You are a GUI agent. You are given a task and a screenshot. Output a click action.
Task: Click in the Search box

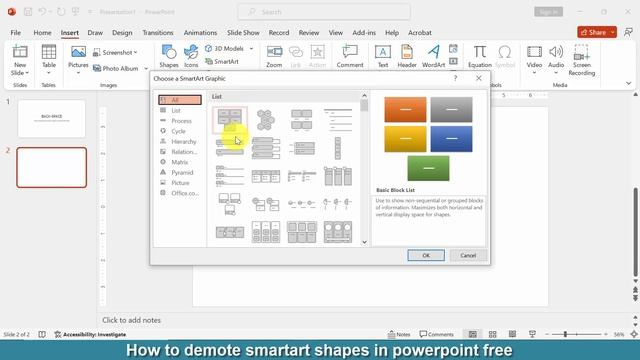(x=324, y=12)
